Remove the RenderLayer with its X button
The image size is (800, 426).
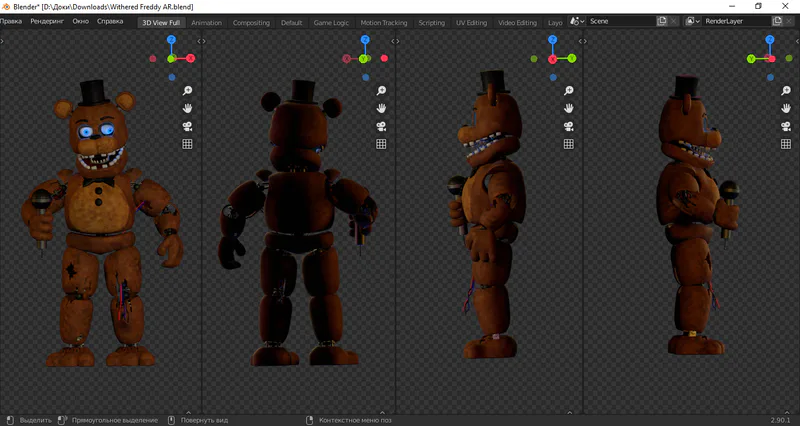pos(789,21)
